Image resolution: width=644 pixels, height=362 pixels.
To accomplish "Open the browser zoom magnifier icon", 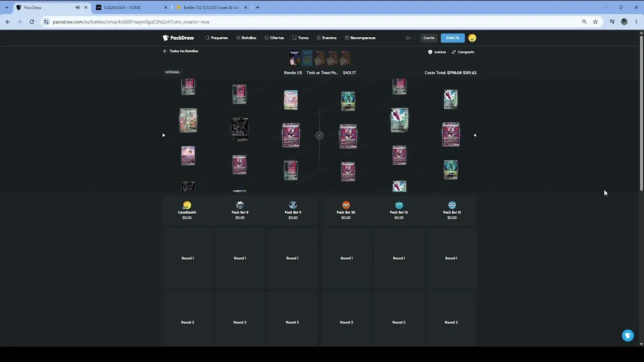I will tap(584, 22).
